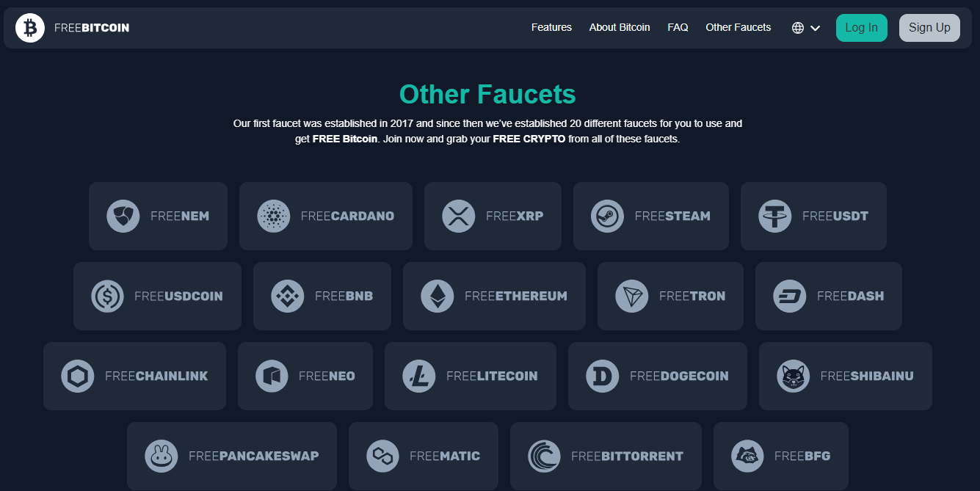This screenshot has height=491, width=980.
Task: Click the Tether USDT icon
Action: point(774,217)
